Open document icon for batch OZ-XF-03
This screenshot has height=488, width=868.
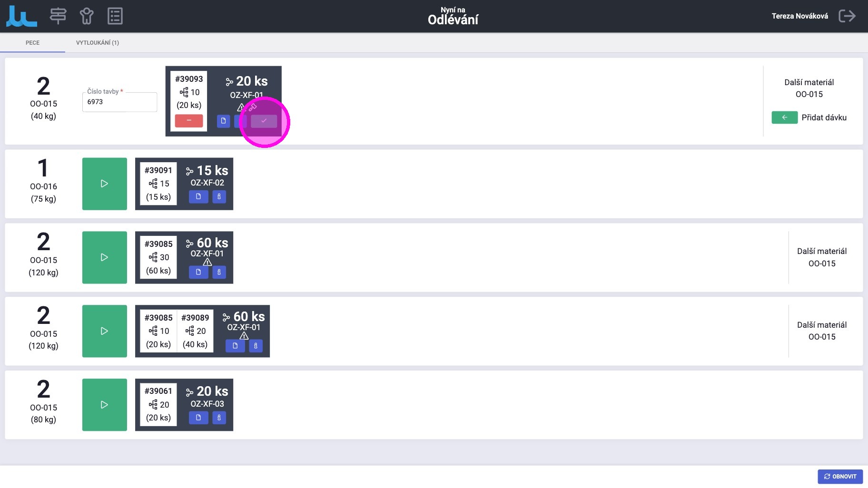tap(198, 418)
